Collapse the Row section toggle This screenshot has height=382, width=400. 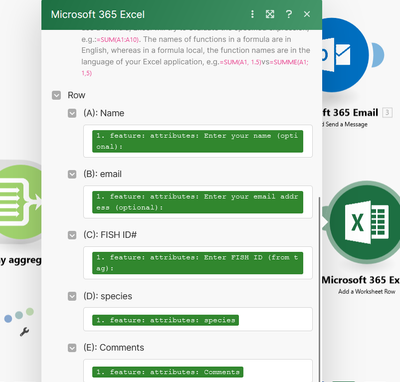[x=56, y=95]
